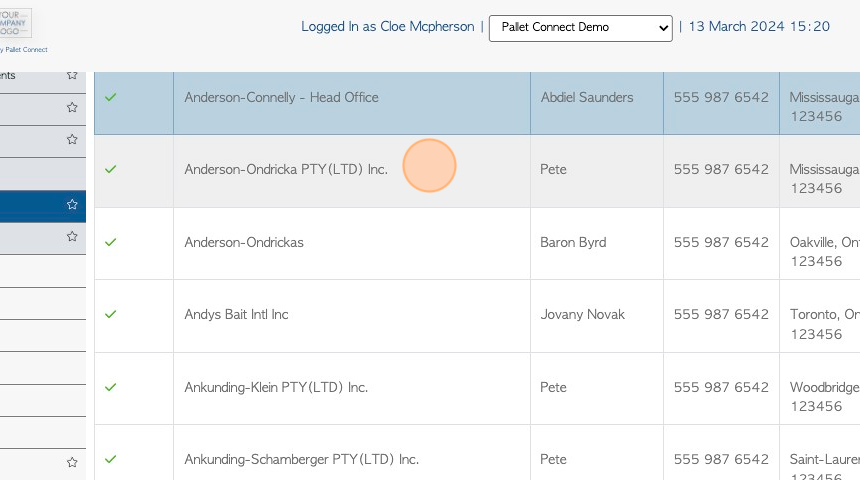Click the bottom sidebar favorite star
Viewport: 860px width, 480px height.
tap(72, 462)
